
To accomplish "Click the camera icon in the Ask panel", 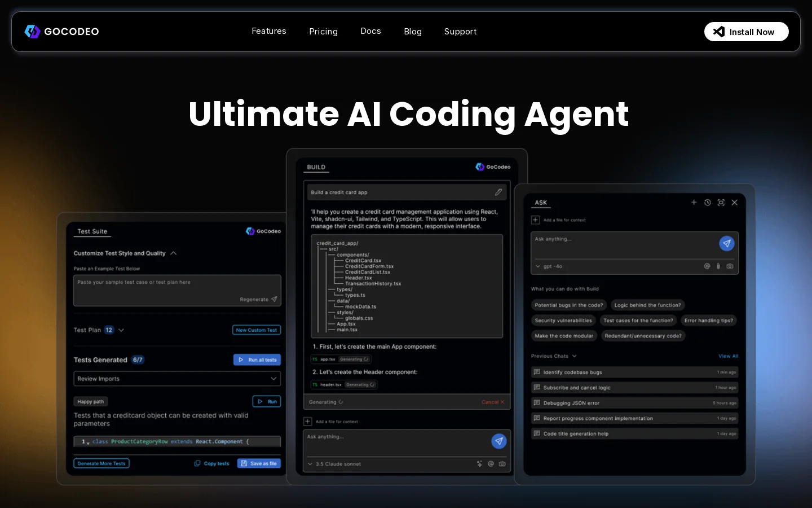I will tap(730, 266).
